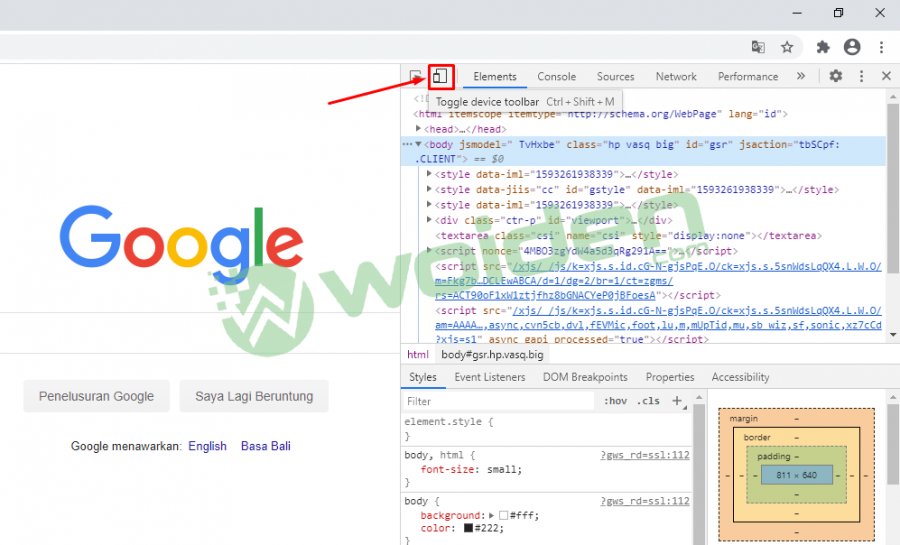Open the Event Listeners sub-tab

click(490, 377)
